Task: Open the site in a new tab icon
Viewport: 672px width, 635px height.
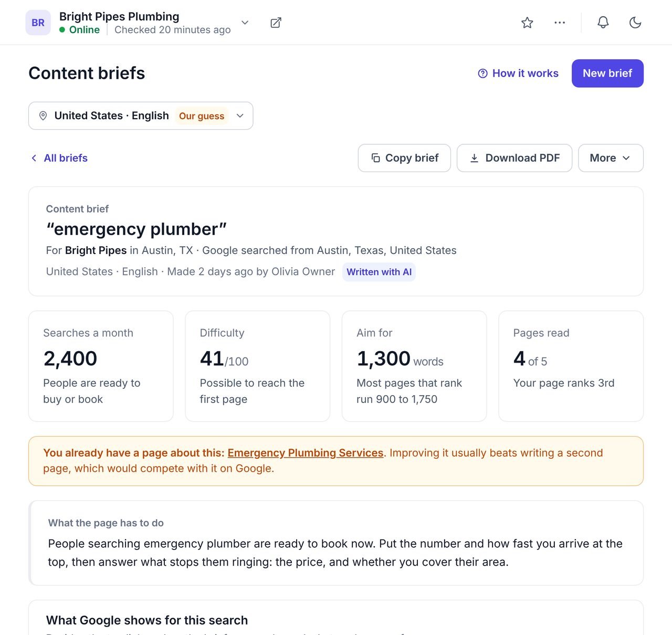Action: (x=276, y=23)
